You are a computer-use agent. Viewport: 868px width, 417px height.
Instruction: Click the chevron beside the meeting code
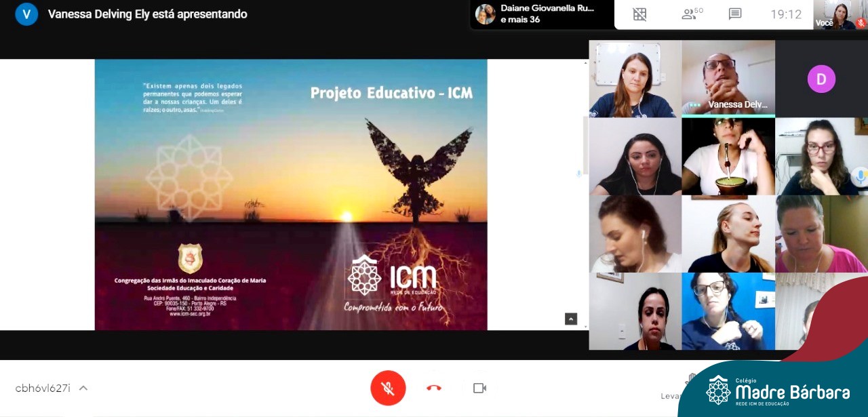pyautogui.click(x=83, y=388)
